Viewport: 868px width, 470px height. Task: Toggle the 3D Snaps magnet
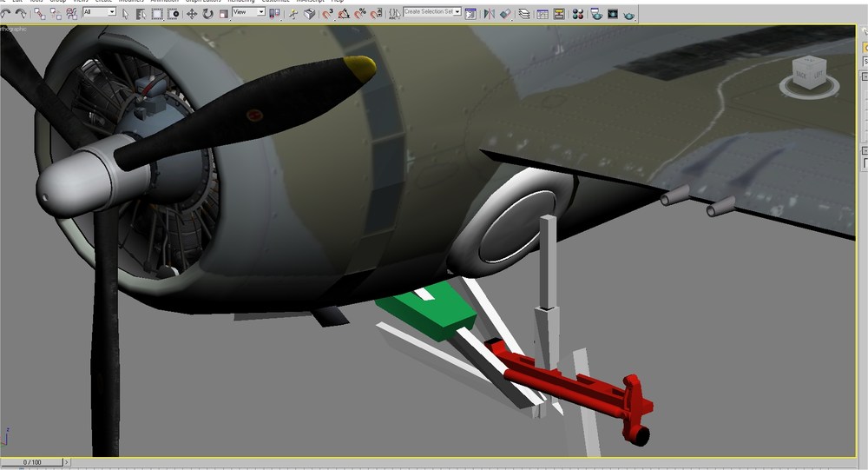328,14
